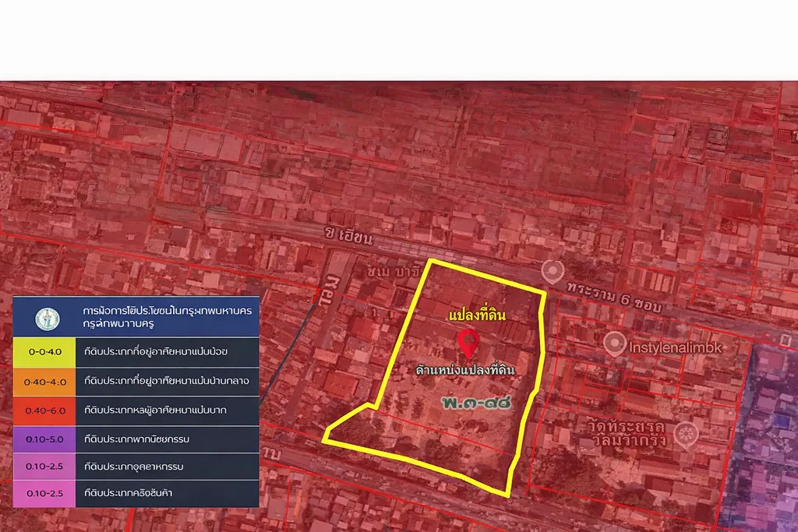Click the yellow title text above red pin

(x=477, y=316)
